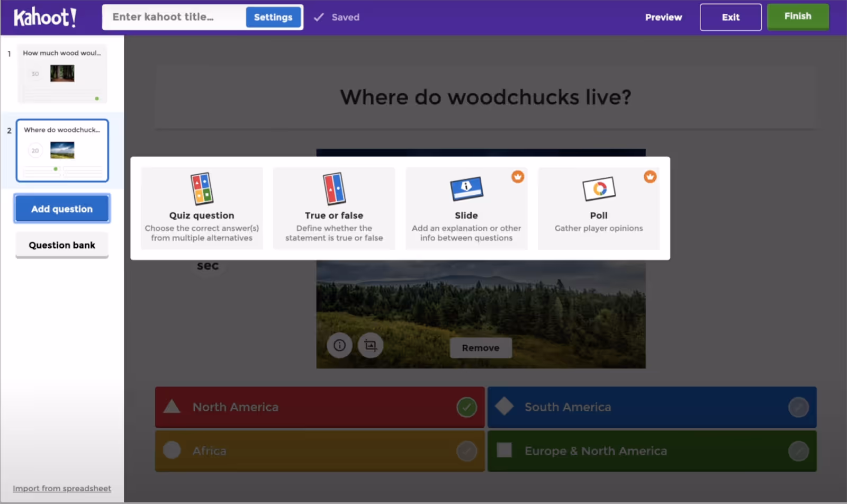Click the Exit button
Image resolution: width=847 pixels, height=504 pixels.
pos(731,17)
